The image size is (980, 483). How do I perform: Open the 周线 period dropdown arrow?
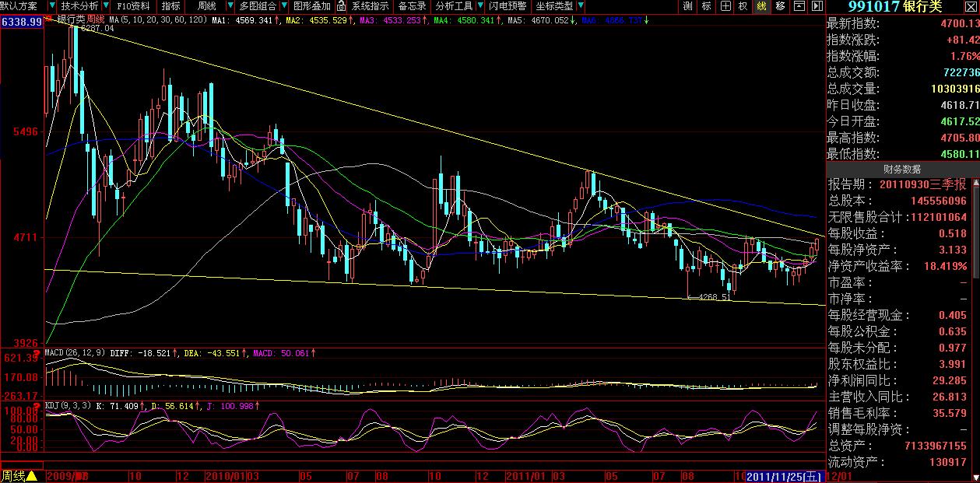tap(230, 6)
